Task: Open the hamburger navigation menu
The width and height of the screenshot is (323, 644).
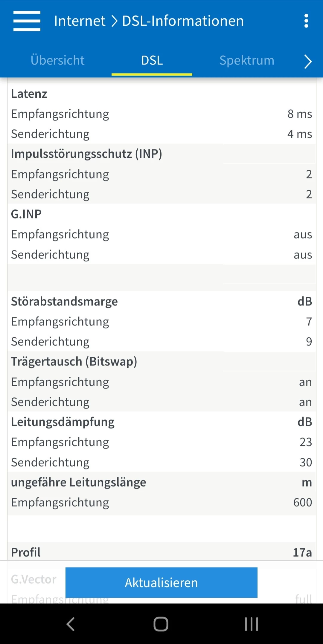Action: [27, 21]
